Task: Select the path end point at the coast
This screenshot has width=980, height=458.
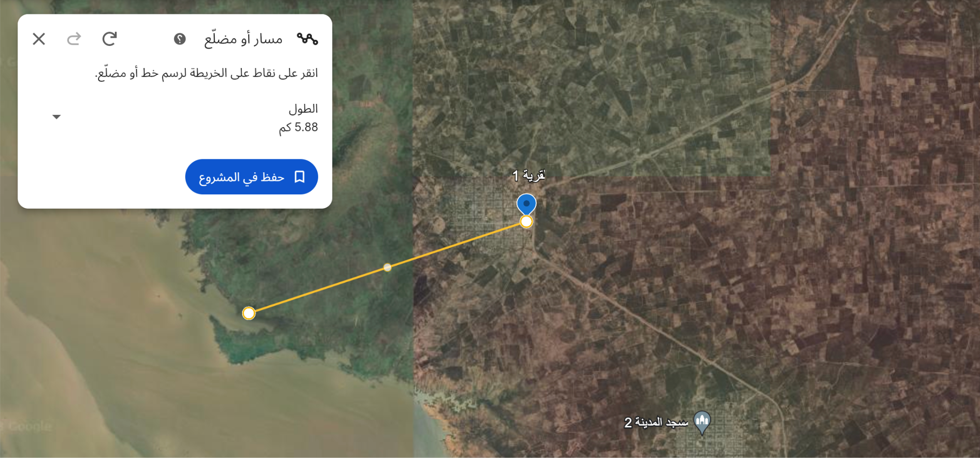Action: [x=249, y=313]
